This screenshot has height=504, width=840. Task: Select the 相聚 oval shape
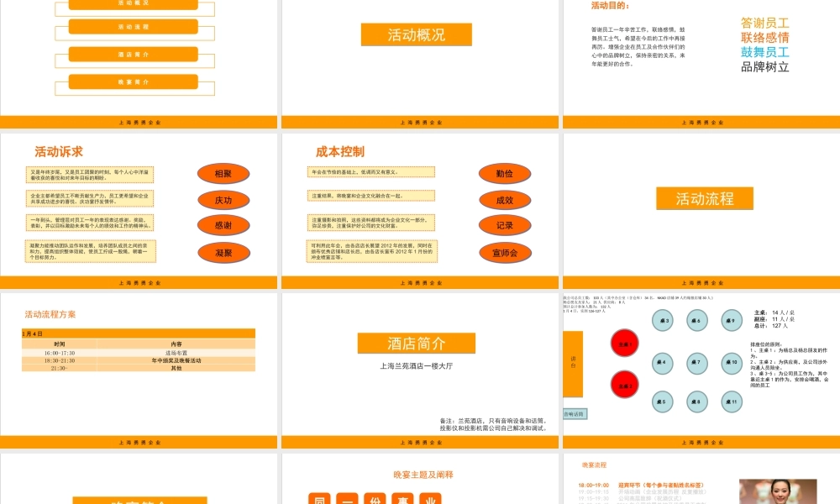coord(223,173)
